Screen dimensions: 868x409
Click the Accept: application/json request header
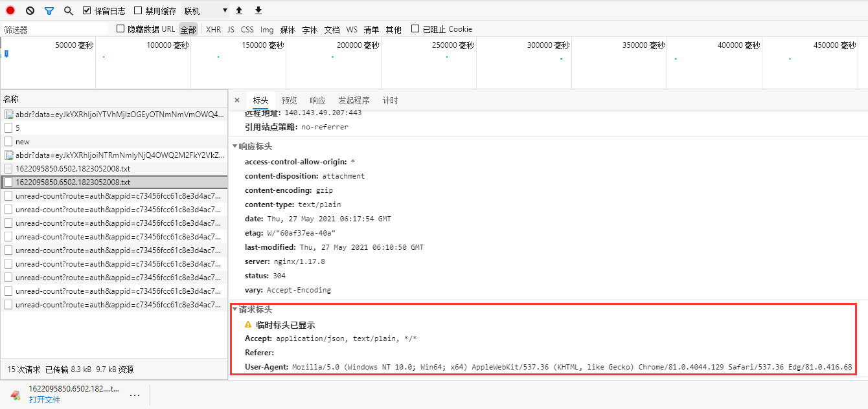pos(331,338)
